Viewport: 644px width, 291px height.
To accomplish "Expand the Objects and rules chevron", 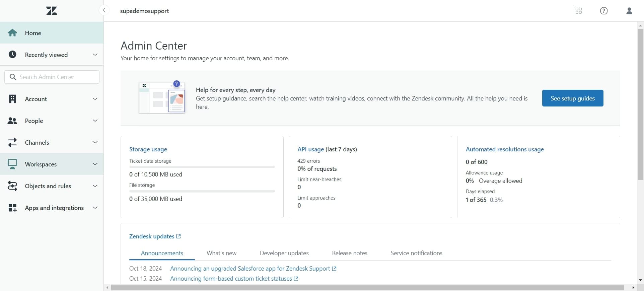I will point(95,186).
